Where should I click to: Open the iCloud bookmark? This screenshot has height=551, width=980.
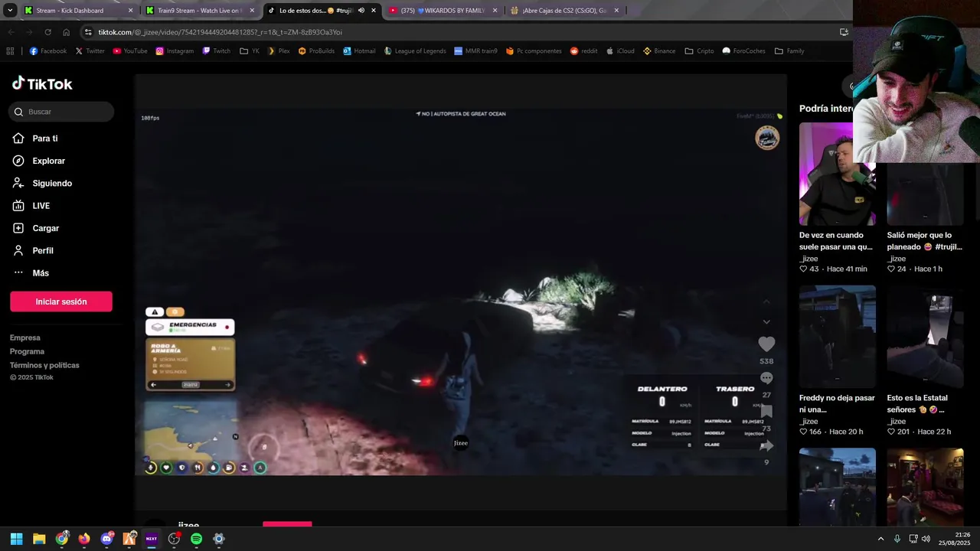(619, 51)
